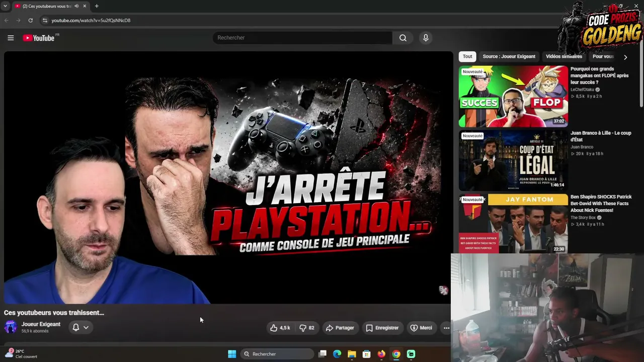644x362 pixels.
Task: Like the video with thumbs up
Action: point(280,328)
